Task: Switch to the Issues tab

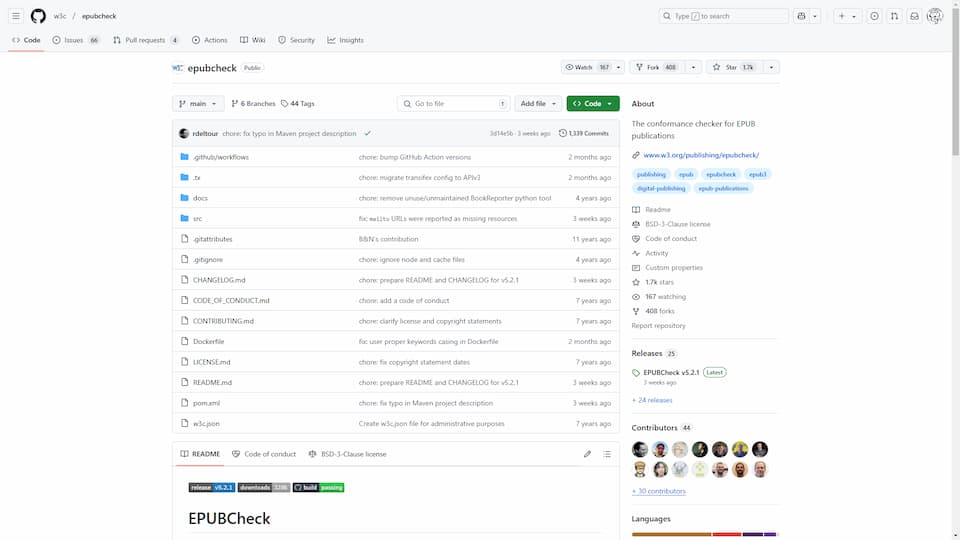Action: [77, 40]
